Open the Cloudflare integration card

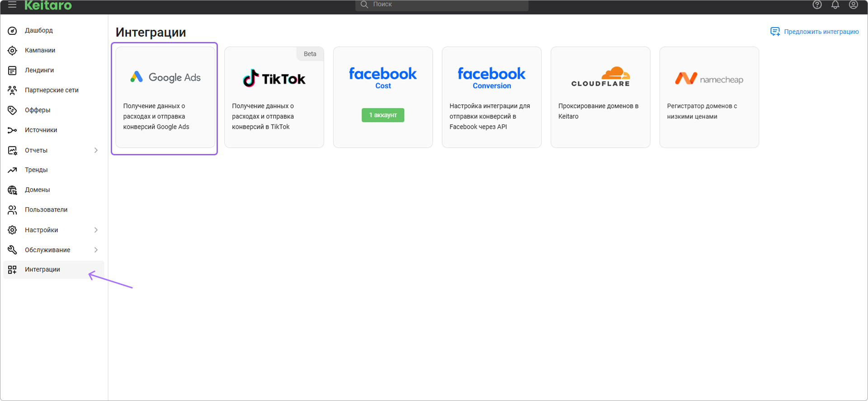click(x=600, y=97)
